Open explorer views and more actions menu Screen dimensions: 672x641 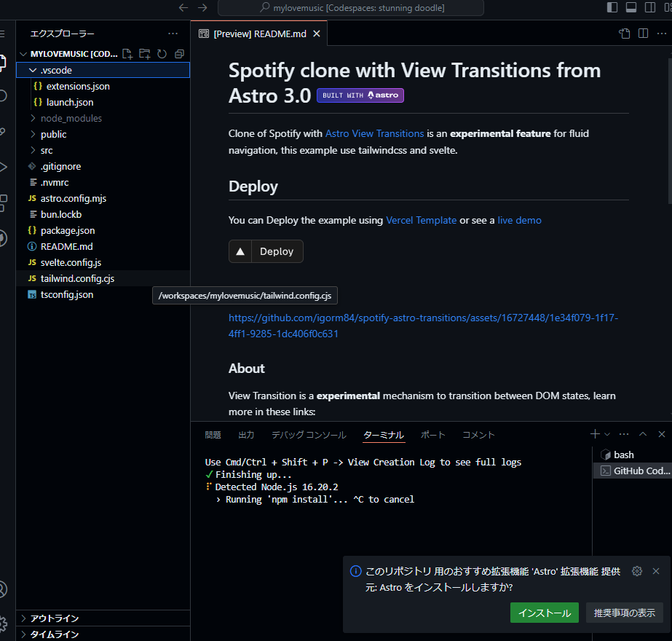coord(173,34)
